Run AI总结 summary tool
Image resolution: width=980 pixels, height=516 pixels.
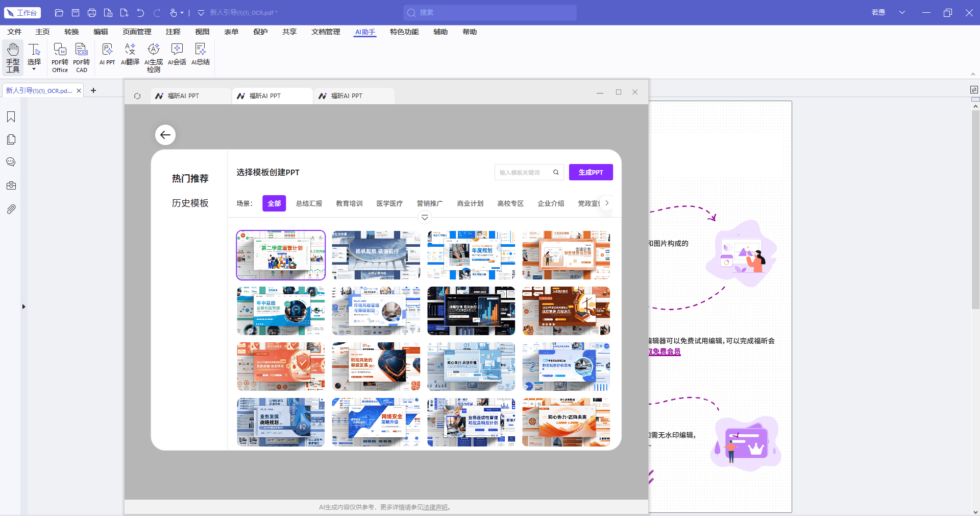point(201,54)
